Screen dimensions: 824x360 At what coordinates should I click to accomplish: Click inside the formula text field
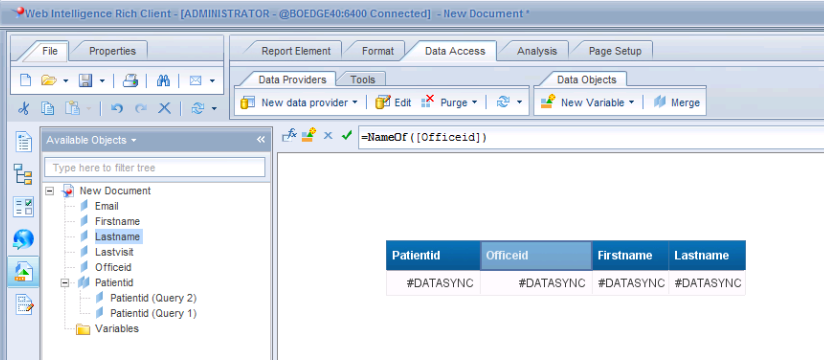[x=591, y=138]
